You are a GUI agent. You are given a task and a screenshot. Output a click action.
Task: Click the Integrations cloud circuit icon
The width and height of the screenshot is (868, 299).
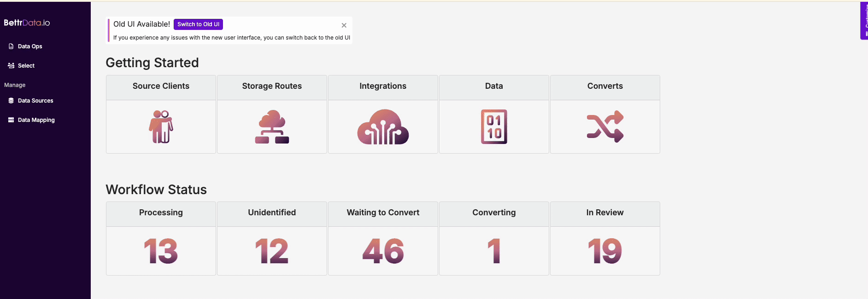click(383, 126)
